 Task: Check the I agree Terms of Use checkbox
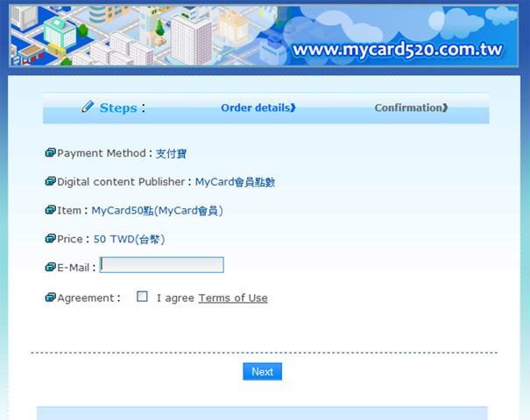142,297
